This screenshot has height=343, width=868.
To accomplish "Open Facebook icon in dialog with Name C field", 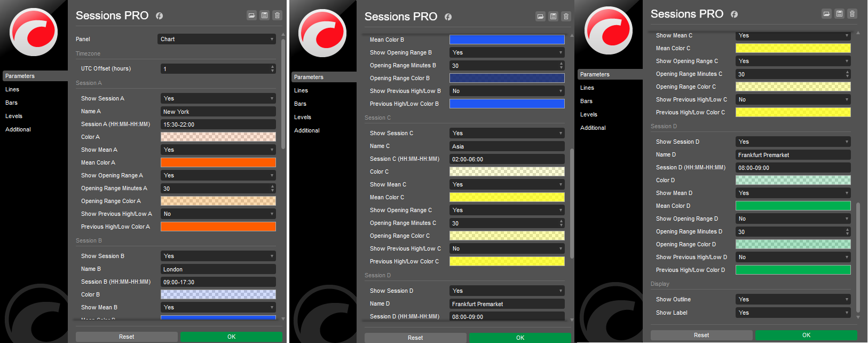I will click(448, 17).
